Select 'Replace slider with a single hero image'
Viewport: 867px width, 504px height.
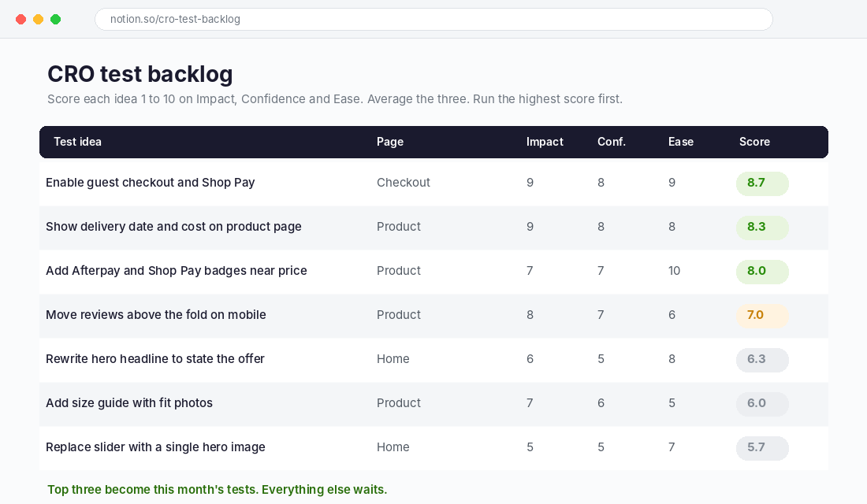155,447
